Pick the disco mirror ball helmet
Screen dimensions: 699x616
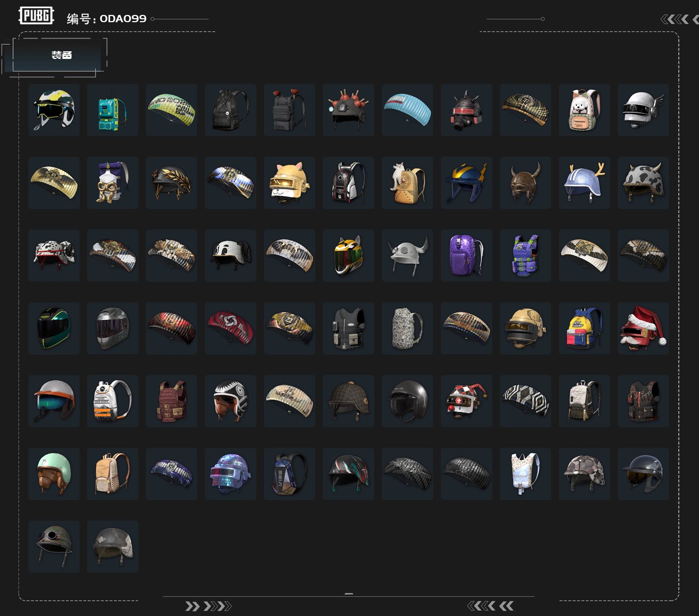pos(230,474)
